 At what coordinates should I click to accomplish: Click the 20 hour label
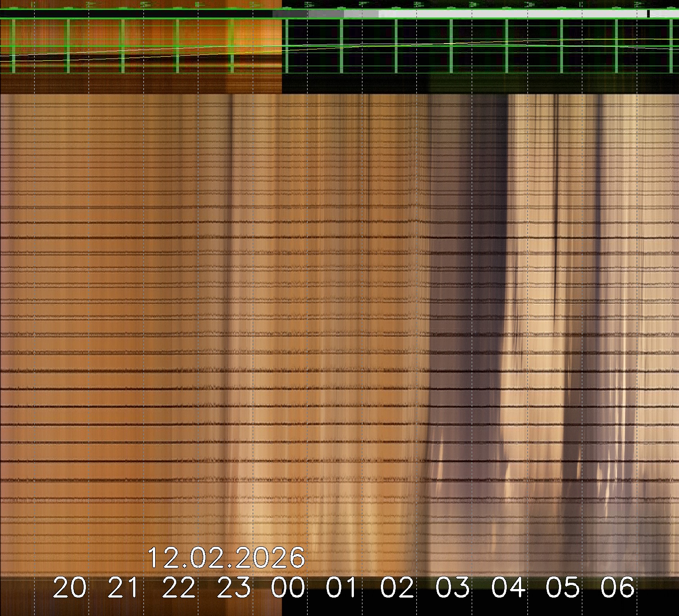(70, 588)
